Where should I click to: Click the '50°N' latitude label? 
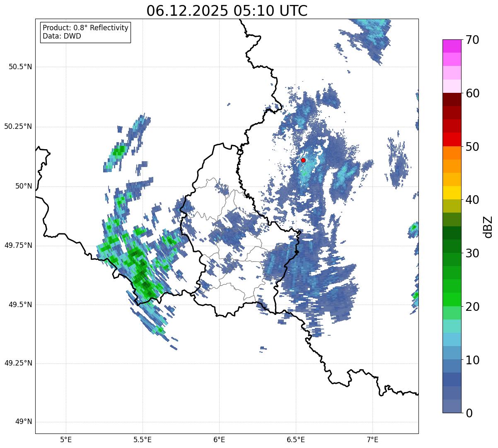pos(24,186)
